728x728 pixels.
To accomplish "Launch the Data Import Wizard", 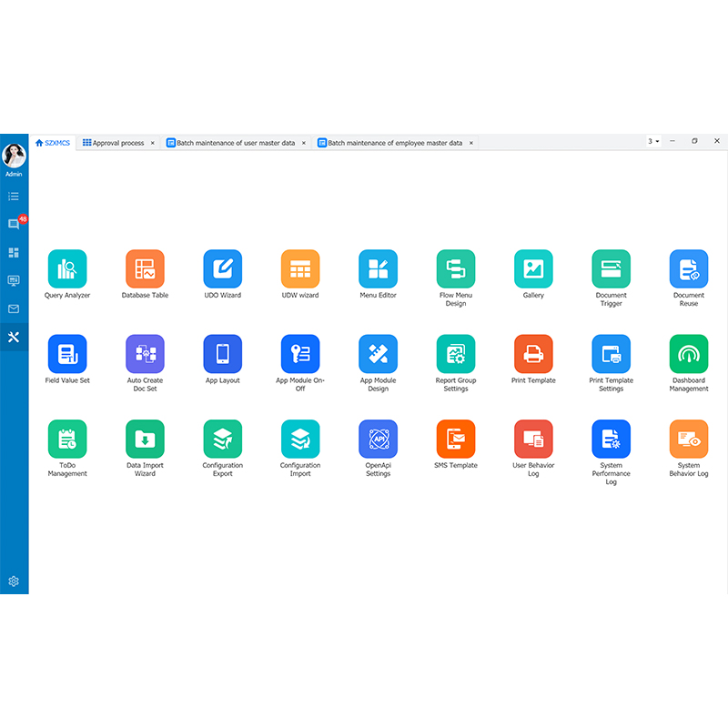I will tap(144, 440).
